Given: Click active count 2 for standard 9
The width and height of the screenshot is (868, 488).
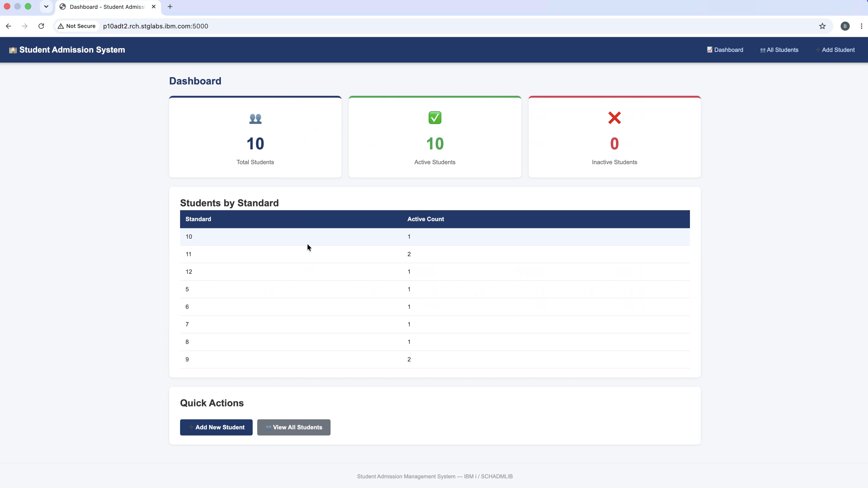Looking at the screenshot, I should click(409, 359).
